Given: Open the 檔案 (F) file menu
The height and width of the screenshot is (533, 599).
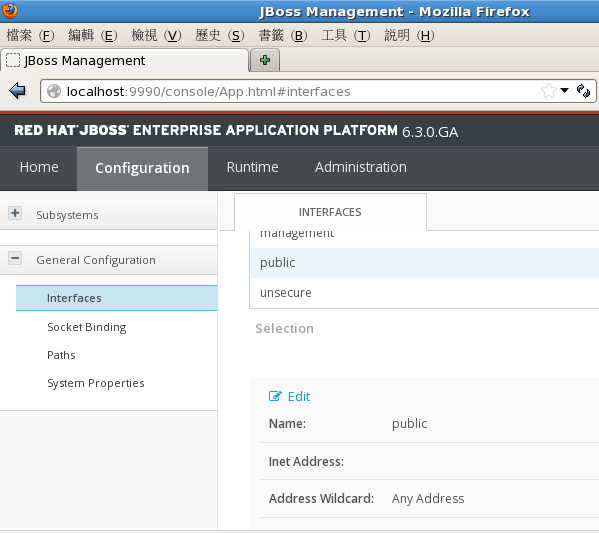Looking at the screenshot, I should (30, 36).
